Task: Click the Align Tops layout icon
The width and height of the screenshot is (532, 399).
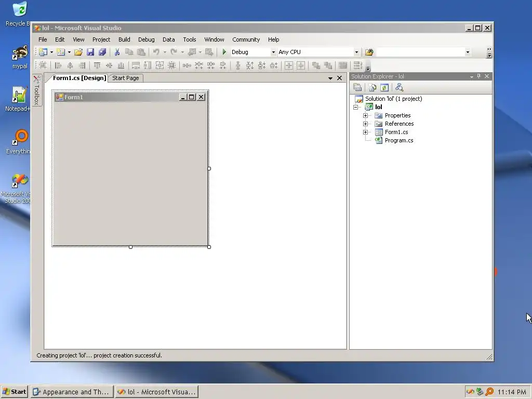Action: pos(97,65)
